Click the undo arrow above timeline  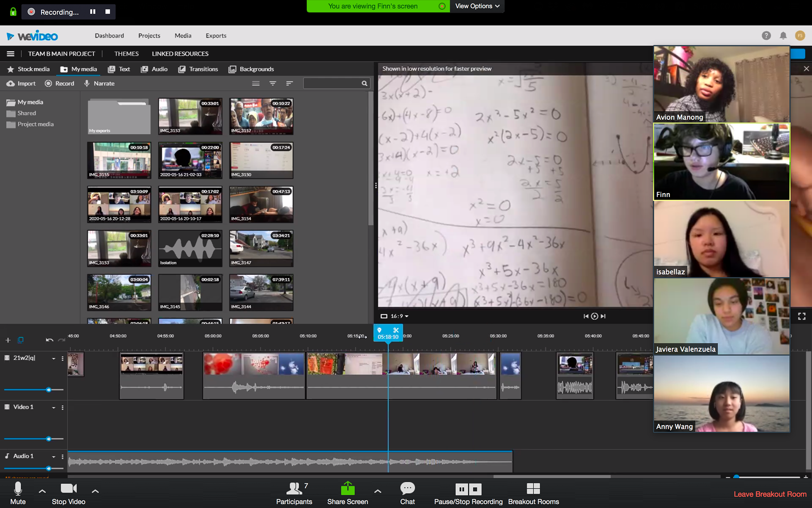(x=49, y=340)
